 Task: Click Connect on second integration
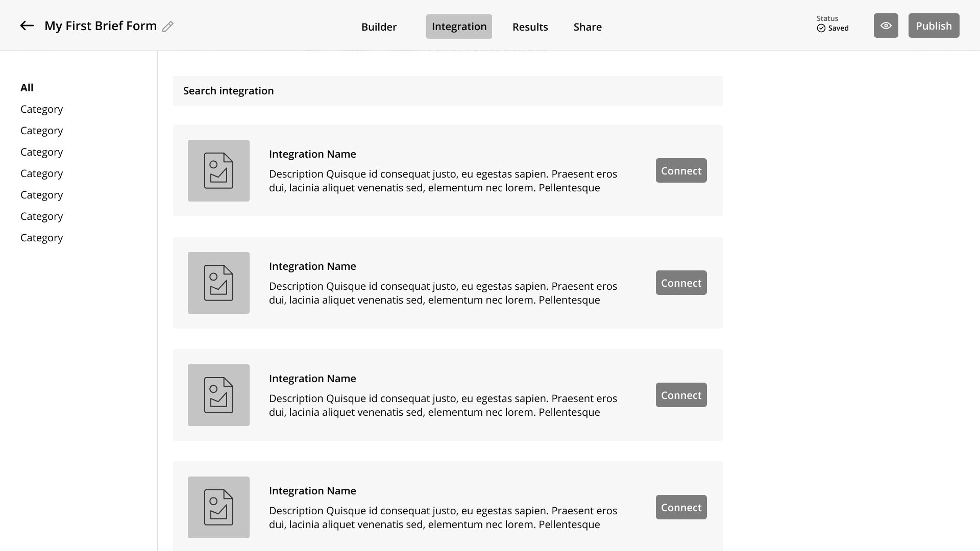(x=681, y=282)
